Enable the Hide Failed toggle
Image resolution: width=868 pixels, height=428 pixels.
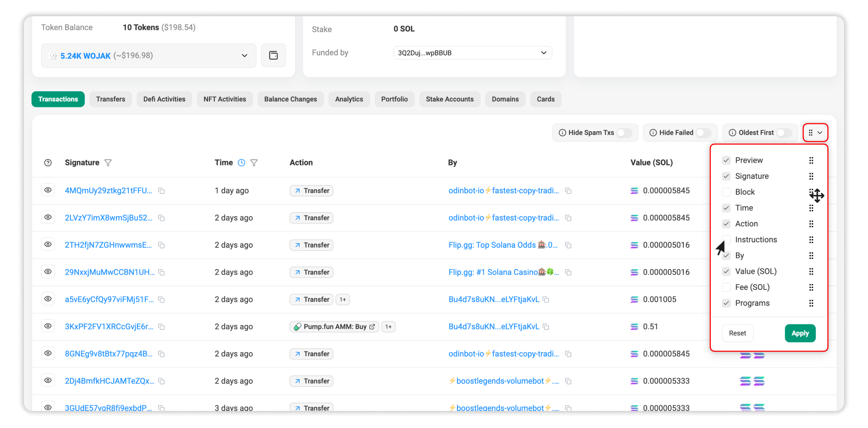pos(703,133)
